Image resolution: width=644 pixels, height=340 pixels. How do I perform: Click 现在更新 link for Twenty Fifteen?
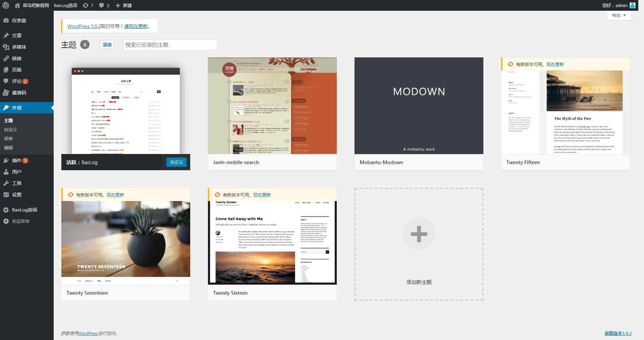[555, 64]
